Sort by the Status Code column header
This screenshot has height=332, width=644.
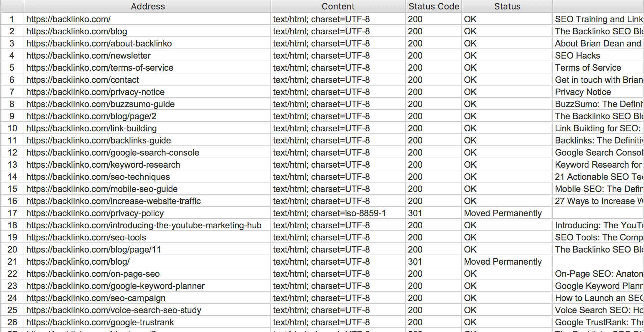point(434,6)
